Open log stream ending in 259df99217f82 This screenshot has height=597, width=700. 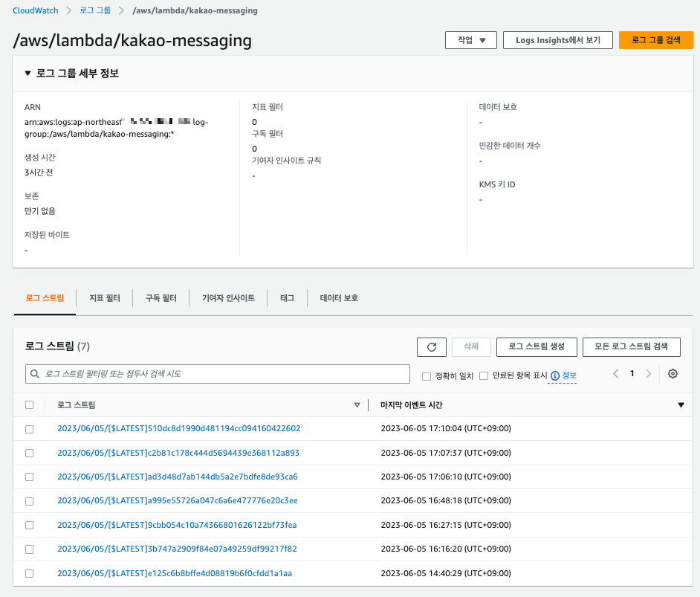pos(177,549)
